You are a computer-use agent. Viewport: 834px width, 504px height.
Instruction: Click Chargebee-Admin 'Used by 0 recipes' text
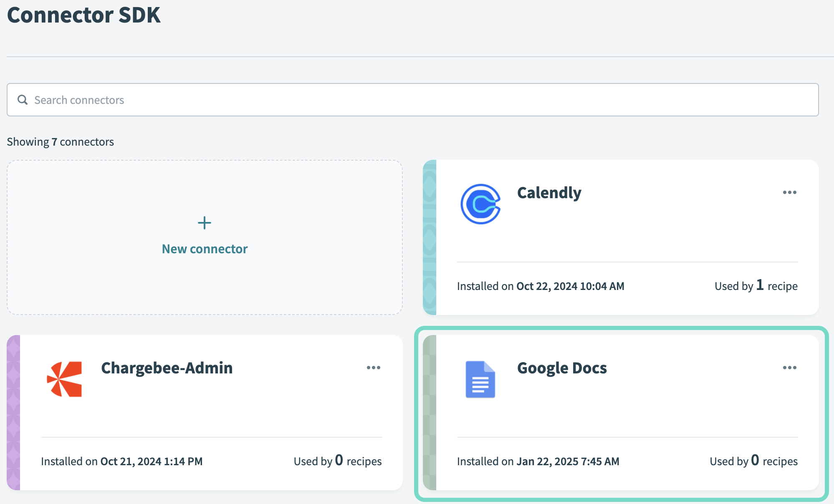pos(337,461)
